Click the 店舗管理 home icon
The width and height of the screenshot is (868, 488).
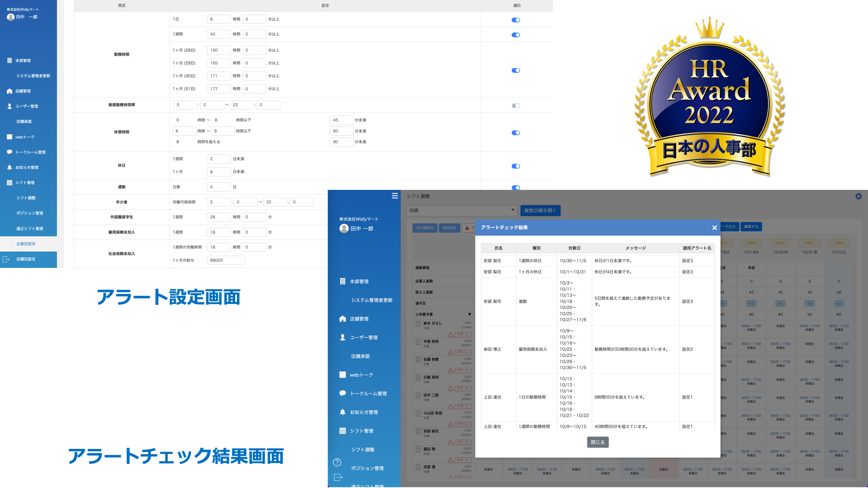(x=342, y=319)
